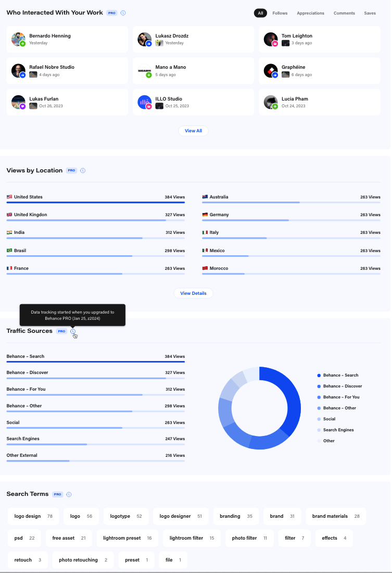Select the All filter tab

click(260, 13)
